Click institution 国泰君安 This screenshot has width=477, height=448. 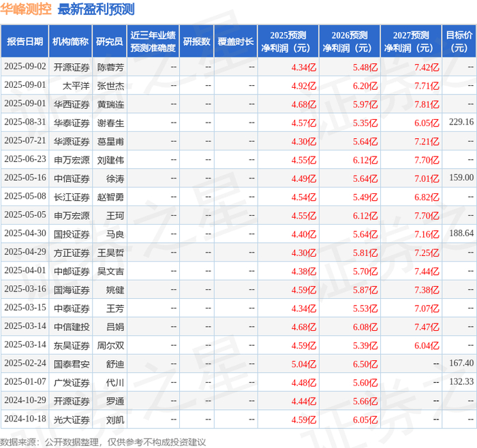click(x=72, y=364)
